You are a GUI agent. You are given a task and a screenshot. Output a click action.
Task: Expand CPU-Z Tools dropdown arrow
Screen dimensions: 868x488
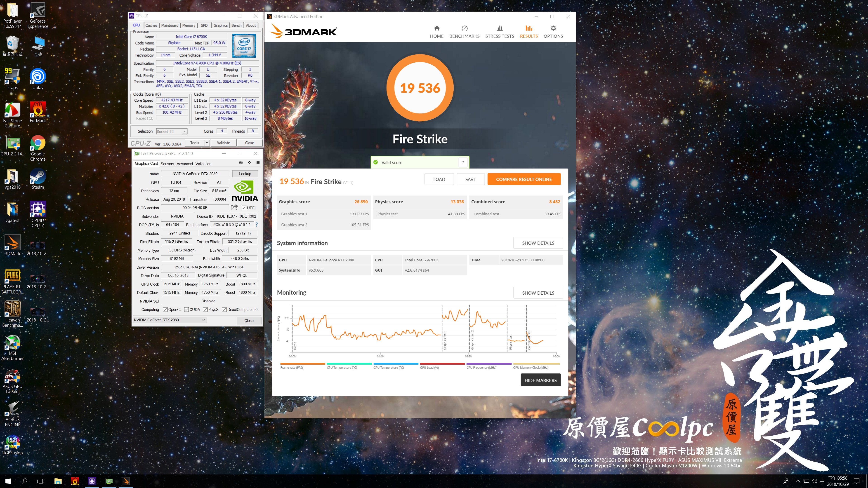pos(207,143)
